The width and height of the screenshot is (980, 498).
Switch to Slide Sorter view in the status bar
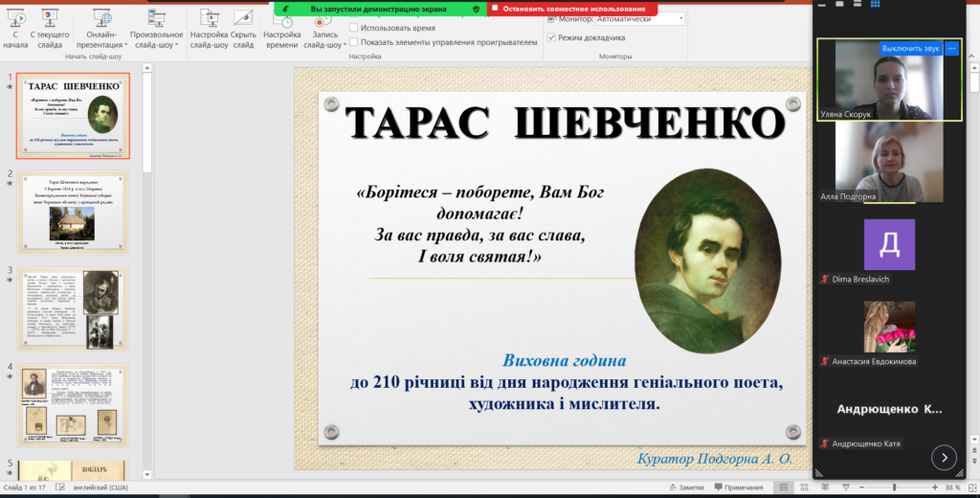click(x=804, y=487)
